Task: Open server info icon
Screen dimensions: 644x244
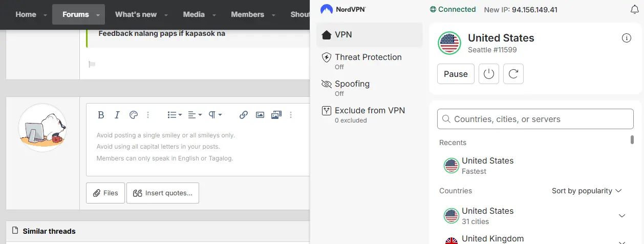Action: point(626,38)
